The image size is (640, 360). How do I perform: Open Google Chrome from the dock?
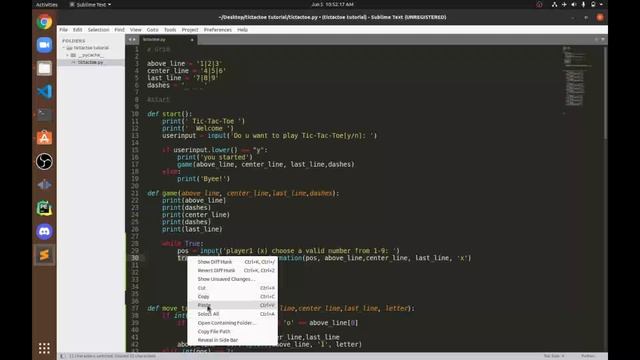[x=44, y=22]
